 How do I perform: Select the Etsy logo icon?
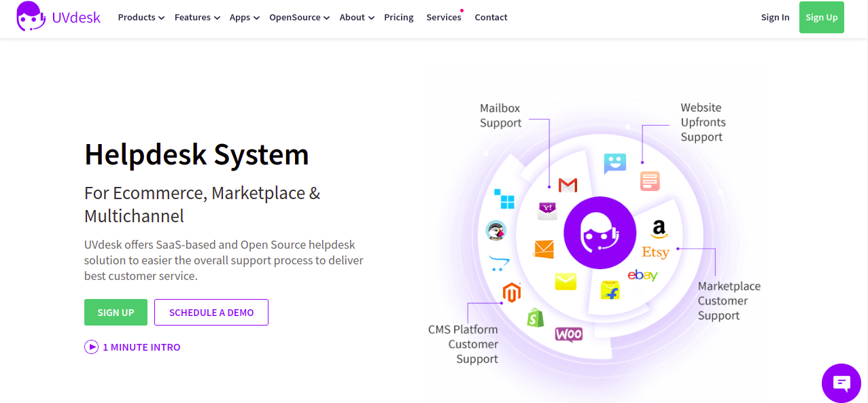tap(655, 252)
